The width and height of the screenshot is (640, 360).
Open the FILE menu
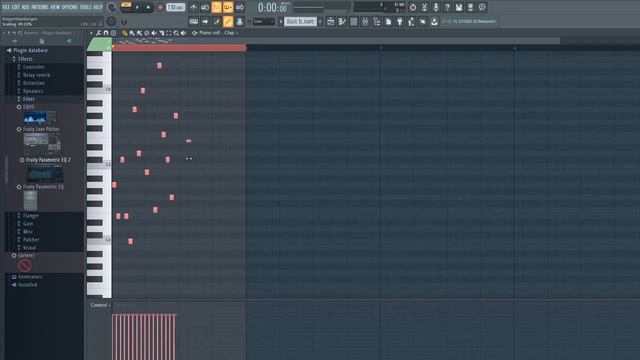(6, 7)
